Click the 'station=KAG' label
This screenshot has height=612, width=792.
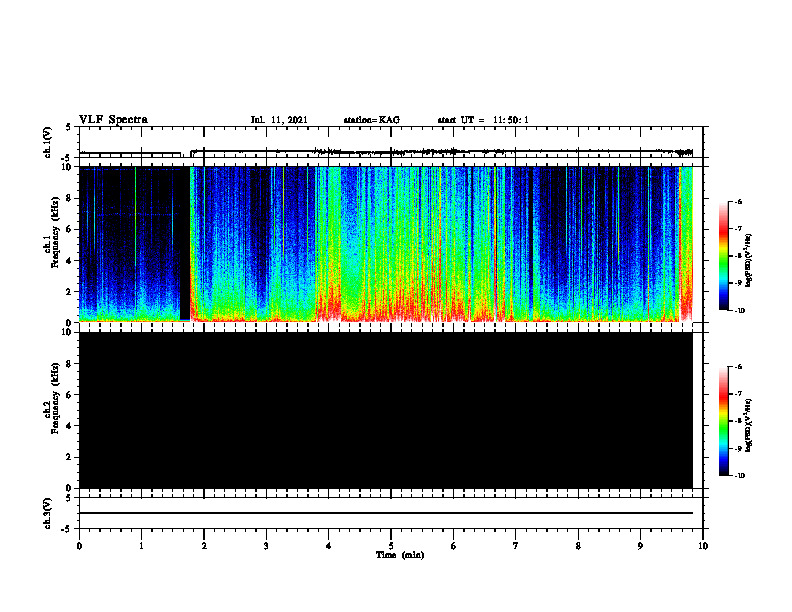point(371,120)
